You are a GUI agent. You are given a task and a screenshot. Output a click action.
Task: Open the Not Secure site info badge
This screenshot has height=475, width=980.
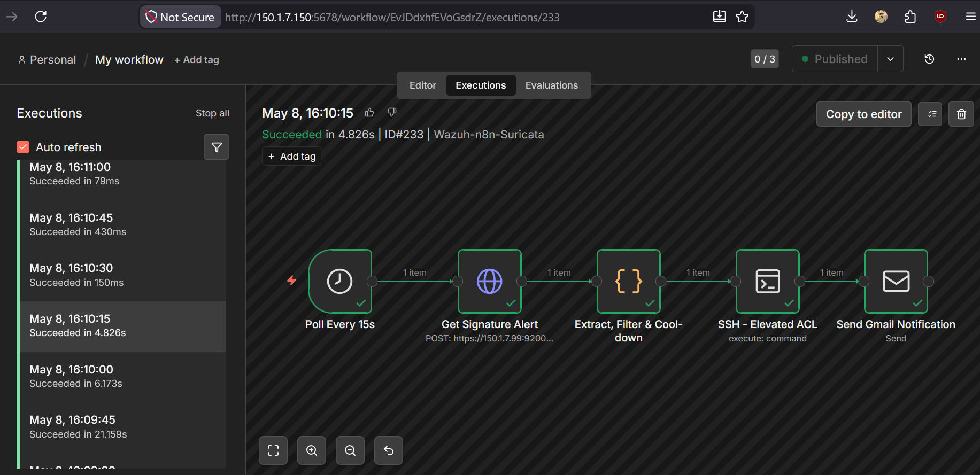tap(181, 17)
